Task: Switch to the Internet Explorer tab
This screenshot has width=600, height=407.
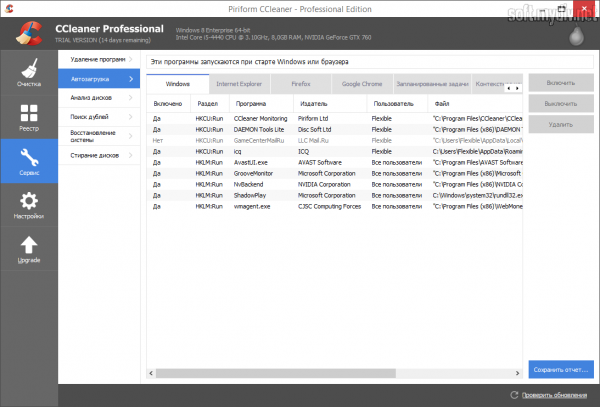Action: click(239, 84)
